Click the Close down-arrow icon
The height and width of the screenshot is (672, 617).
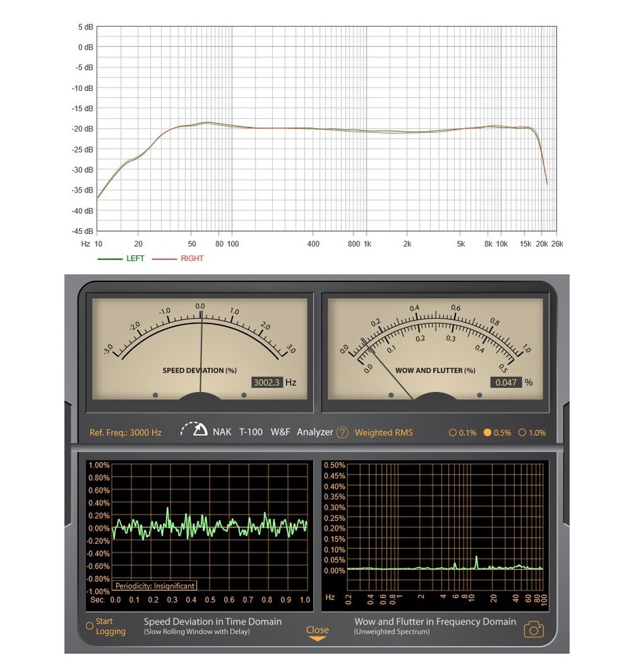click(x=318, y=639)
